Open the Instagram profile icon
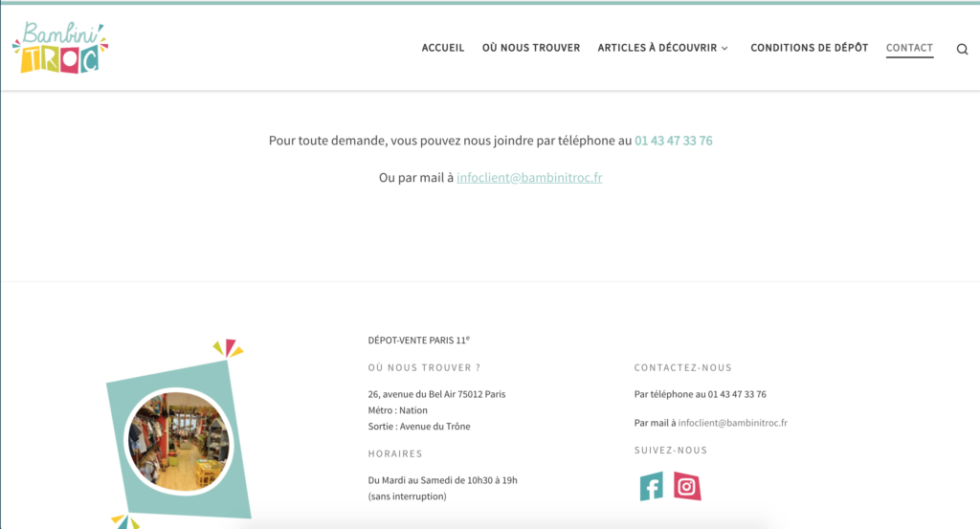This screenshot has width=980, height=529. (x=687, y=486)
